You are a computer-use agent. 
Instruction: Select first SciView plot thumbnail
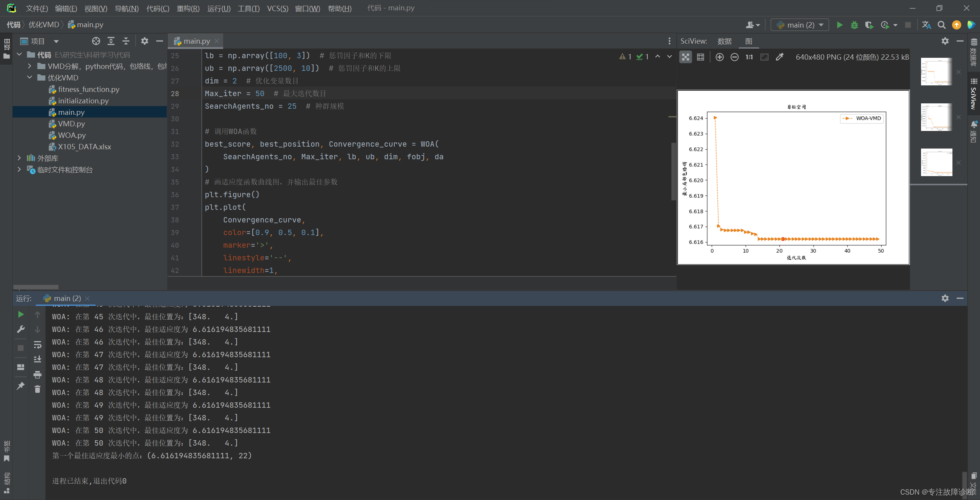coord(936,72)
